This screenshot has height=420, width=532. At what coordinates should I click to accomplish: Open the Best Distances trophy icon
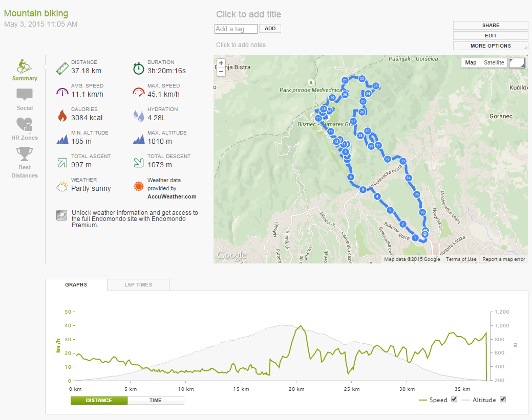[x=25, y=153]
